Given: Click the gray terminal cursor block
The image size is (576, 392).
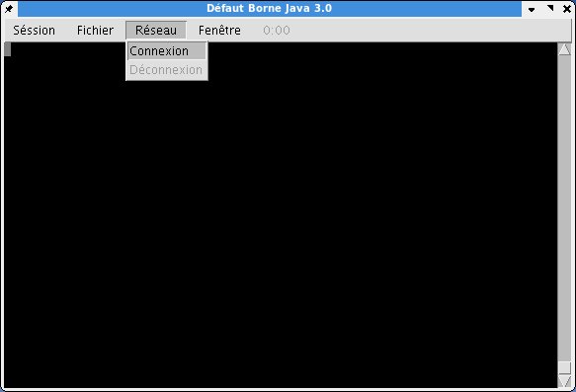Looking at the screenshot, I should (x=8, y=49).
